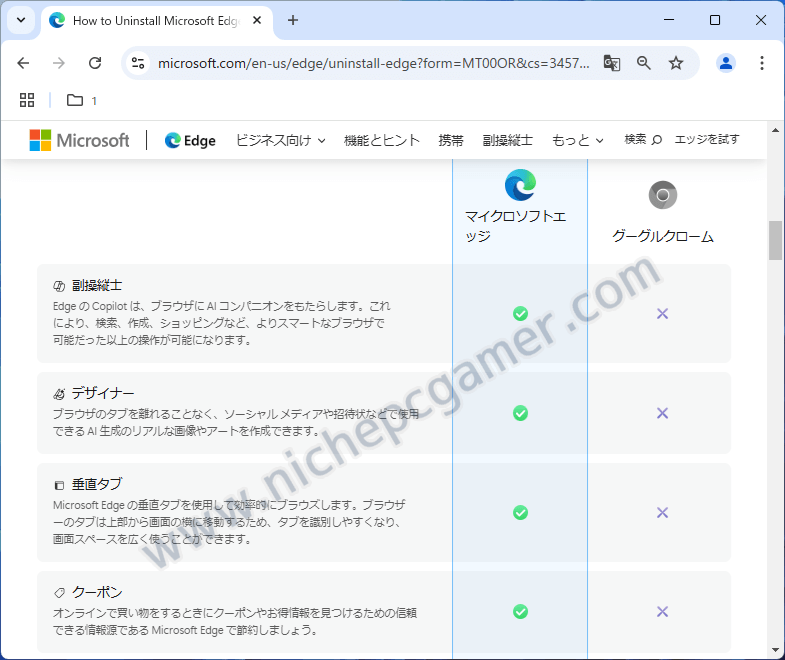Open a new tab with plus button
Screen dimensions: 785x660
pyautogui.click(x=293, y=21)
